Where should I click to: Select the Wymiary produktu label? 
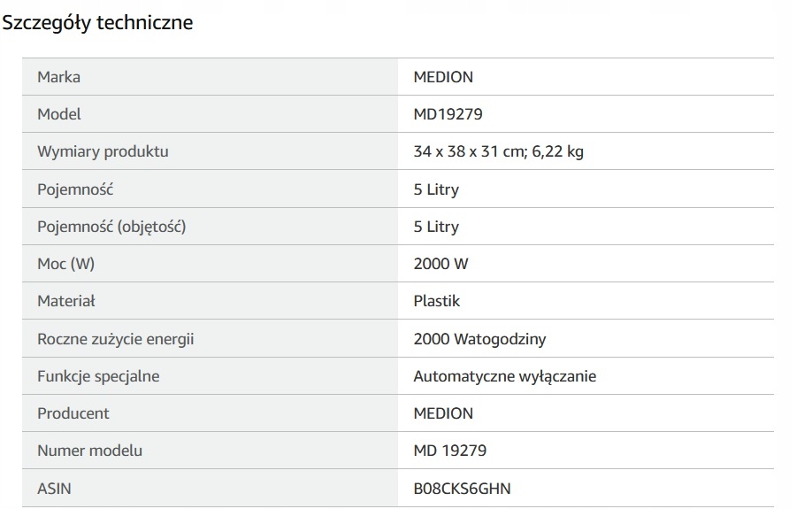(103, 151)
